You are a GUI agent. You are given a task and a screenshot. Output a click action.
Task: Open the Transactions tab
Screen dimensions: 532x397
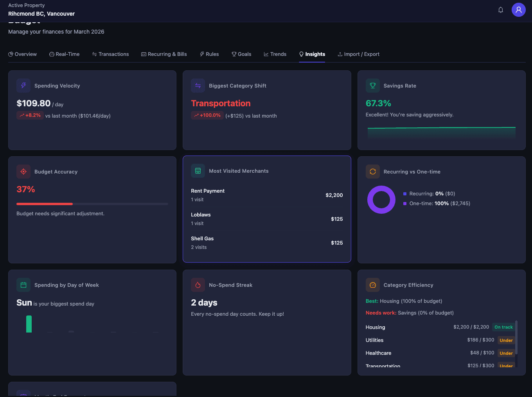click(110, 54)
